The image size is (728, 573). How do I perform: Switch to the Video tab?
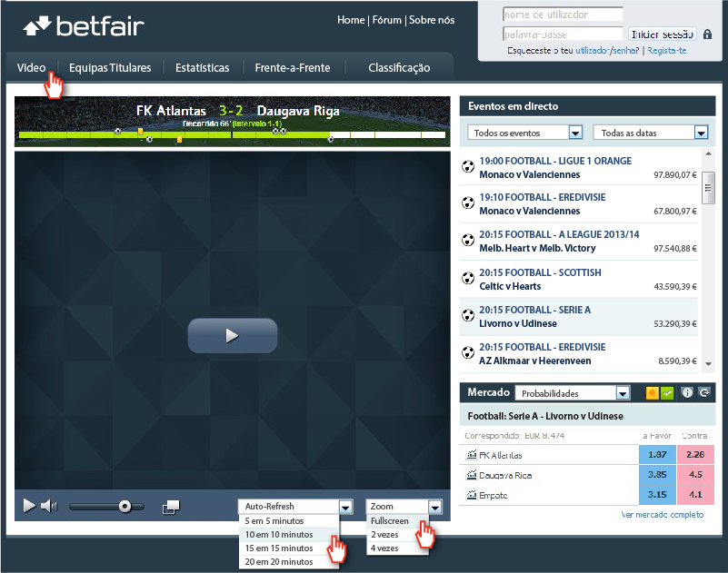(31, 68)
